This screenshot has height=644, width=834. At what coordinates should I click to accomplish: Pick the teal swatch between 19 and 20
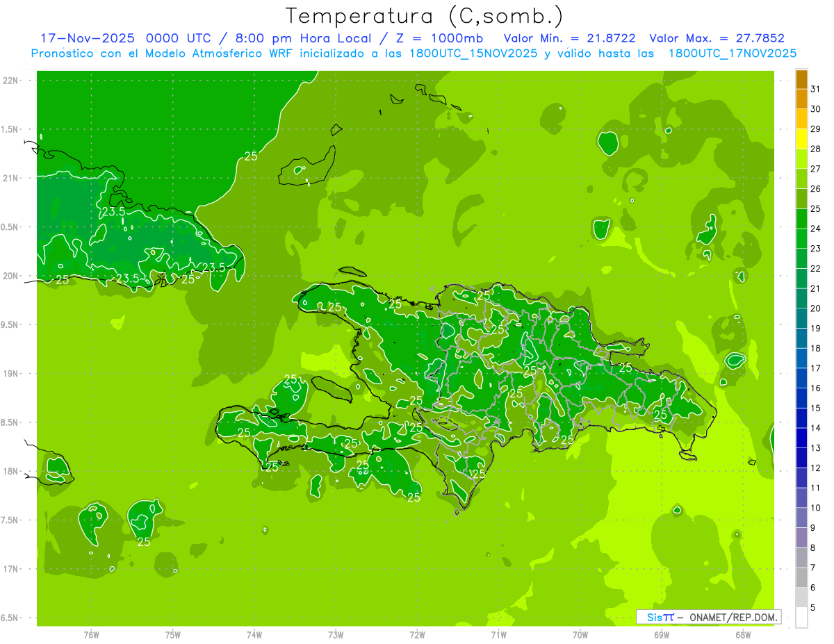801,319
